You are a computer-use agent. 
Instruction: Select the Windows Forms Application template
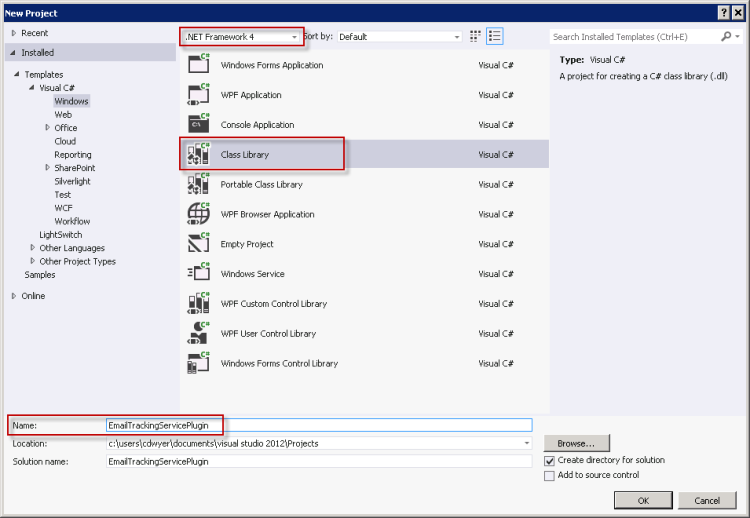point(272,65)
